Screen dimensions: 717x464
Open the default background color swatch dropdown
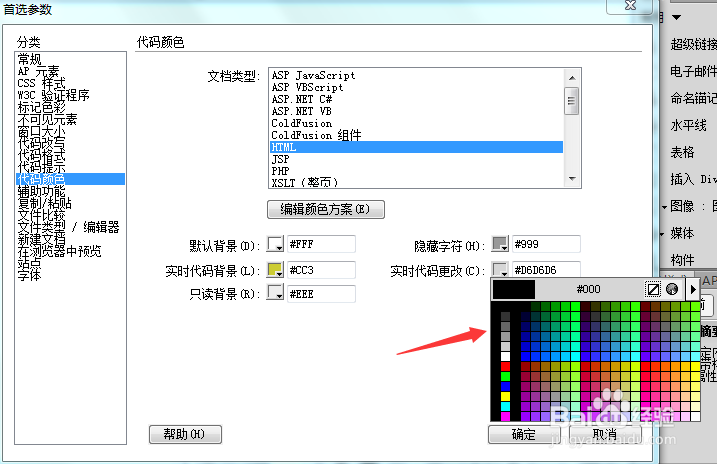(x=275, y=244)
